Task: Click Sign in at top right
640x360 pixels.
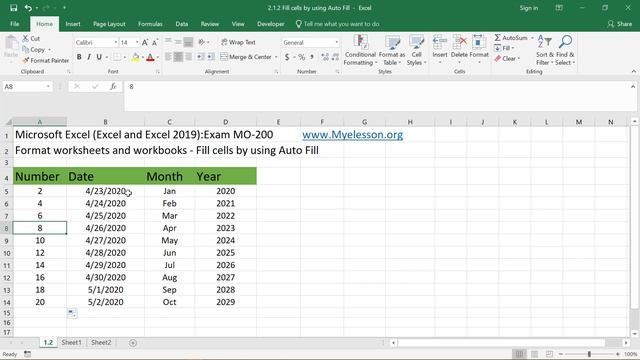Action: (x=529, y=8)
